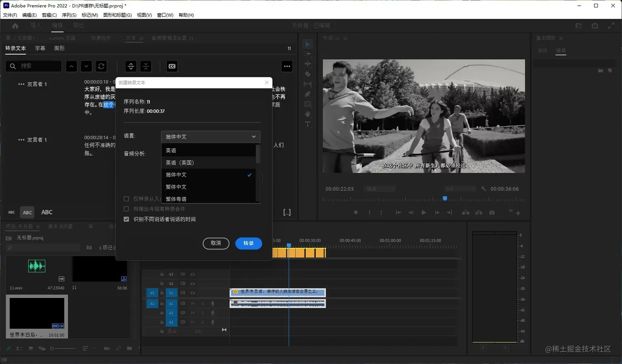Open the three-dot more options menu

tap(287, 66)
